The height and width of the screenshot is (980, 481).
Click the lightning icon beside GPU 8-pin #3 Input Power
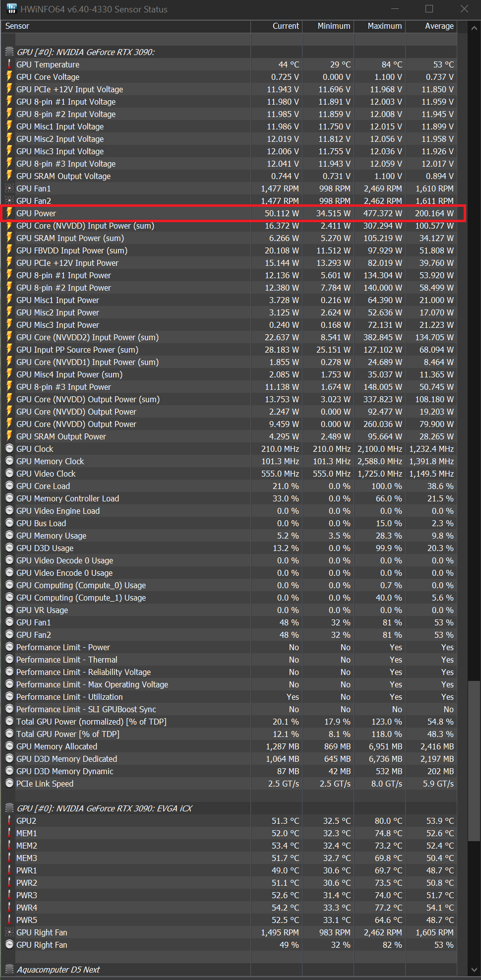coord(9,387)
